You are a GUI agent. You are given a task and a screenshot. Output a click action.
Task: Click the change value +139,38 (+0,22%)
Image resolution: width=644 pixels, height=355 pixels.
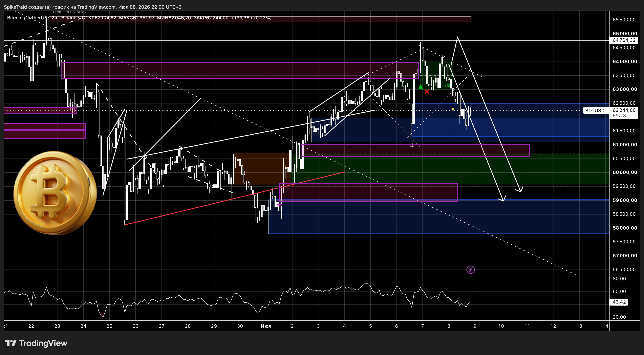[x=251, y=18]
